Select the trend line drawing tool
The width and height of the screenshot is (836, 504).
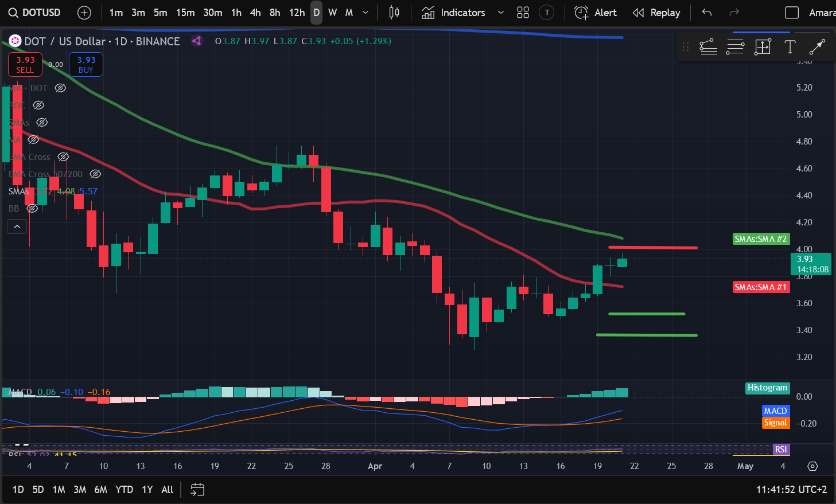(817, 47)
